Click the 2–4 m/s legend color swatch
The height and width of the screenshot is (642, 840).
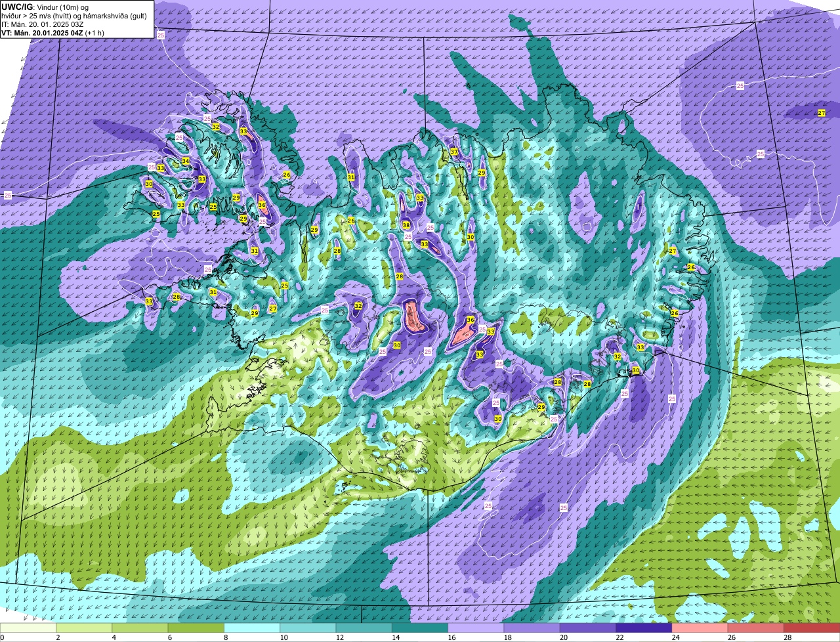click(84, 628)
